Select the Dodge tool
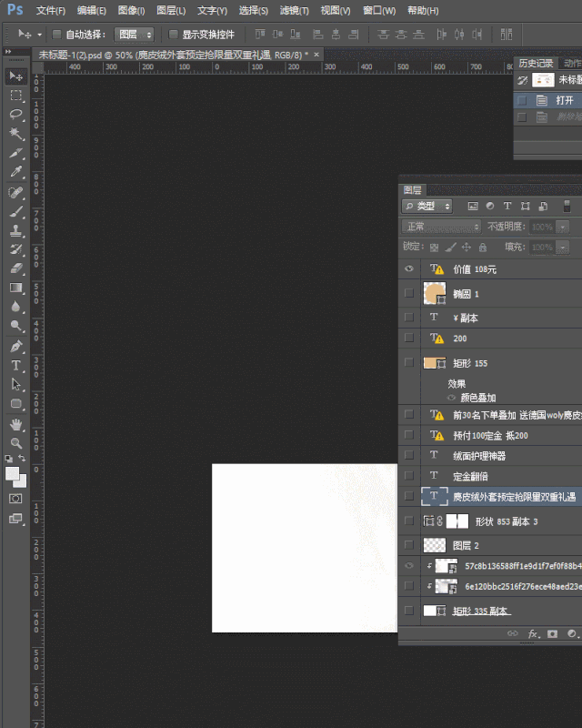Image resolution: width=582 pixels, height=728 pixels. pos(15,326)
